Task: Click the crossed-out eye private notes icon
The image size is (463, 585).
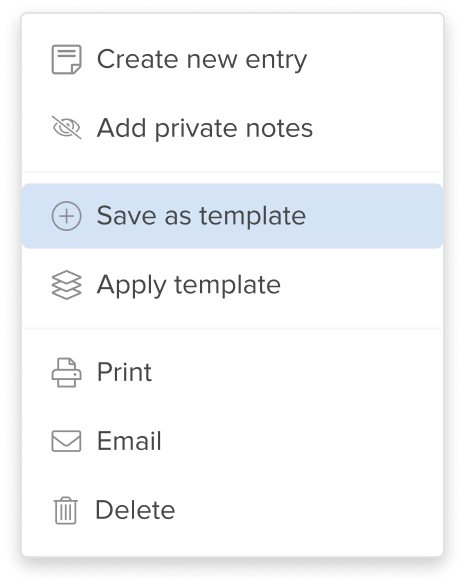Action: coord(66,128)
